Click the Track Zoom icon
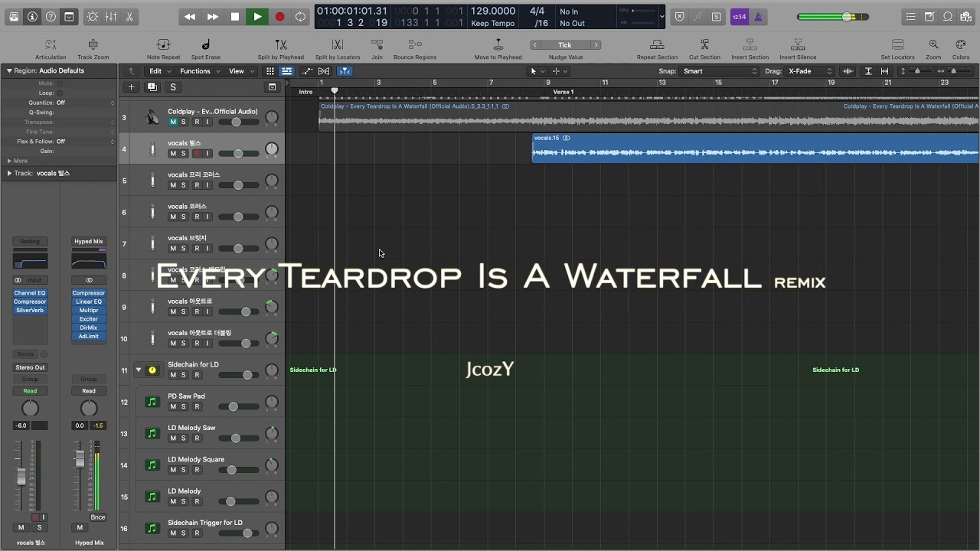This screenshot has height=551, width=980. point(93,45)
